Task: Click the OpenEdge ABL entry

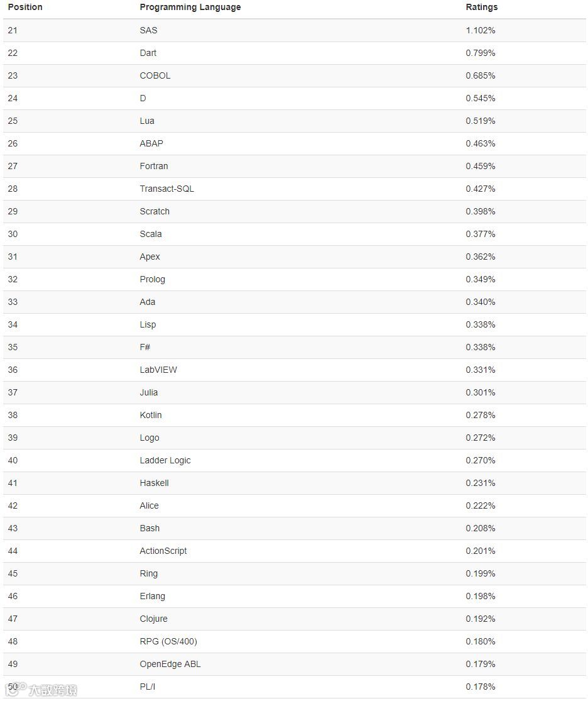Action: [x=170, y=664]
